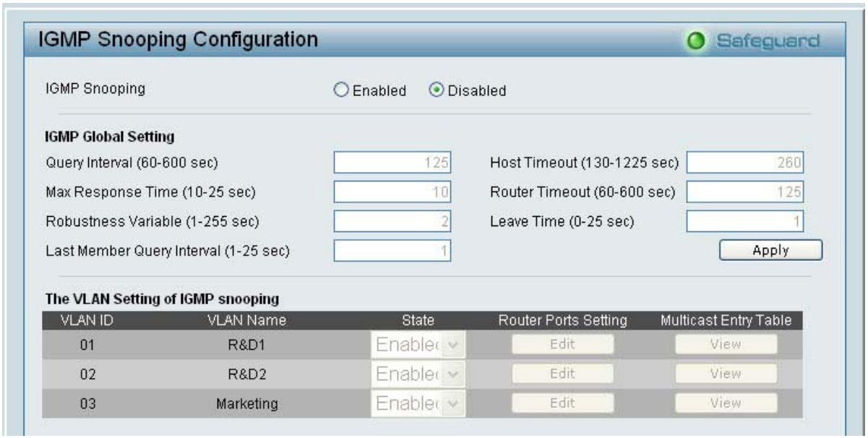This screenshot has height=438, width=868.
Task: Click the R&D1 VLAN name cell
Action: (x=247, y=345)
